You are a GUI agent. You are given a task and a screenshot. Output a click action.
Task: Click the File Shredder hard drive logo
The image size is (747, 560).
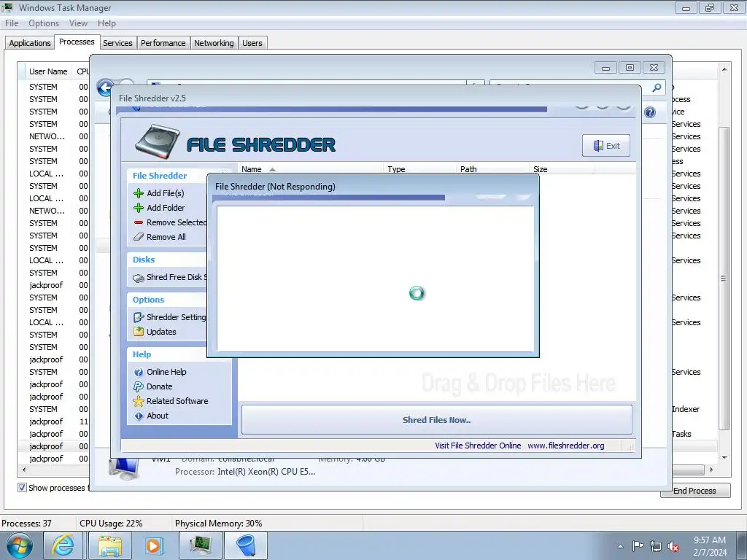[x=158, y=142]
